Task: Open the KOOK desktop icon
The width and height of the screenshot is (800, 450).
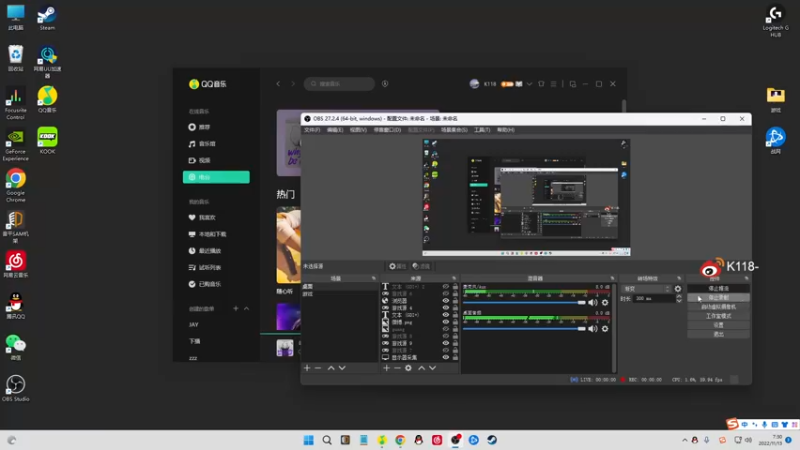Action: [47, 141]
